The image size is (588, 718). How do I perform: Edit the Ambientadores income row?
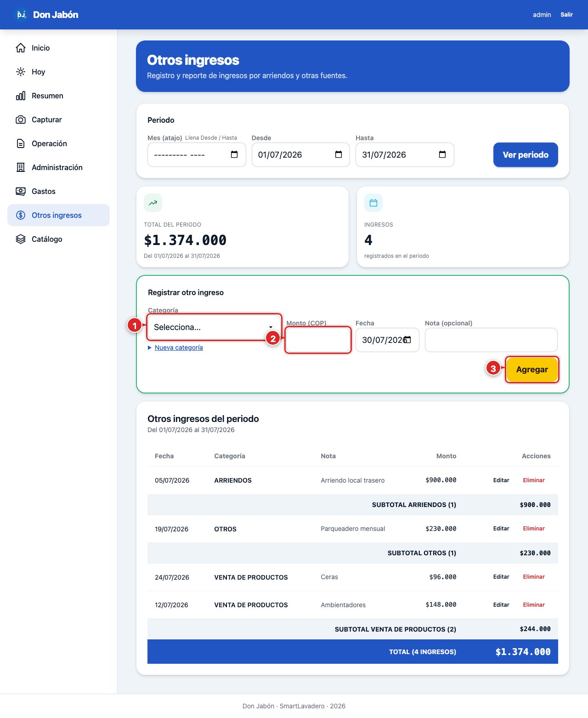click(x=501, y=604)
